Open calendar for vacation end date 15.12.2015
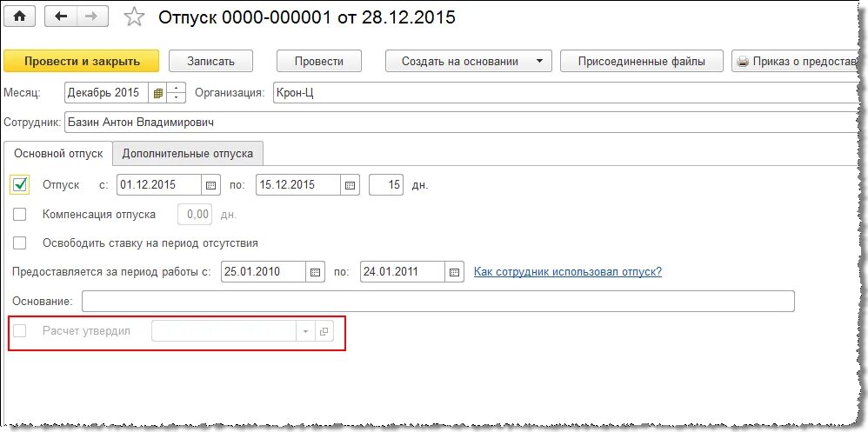The height and width of the screenshot is (432, 868). pyautogui.click(x=350, y=185)
